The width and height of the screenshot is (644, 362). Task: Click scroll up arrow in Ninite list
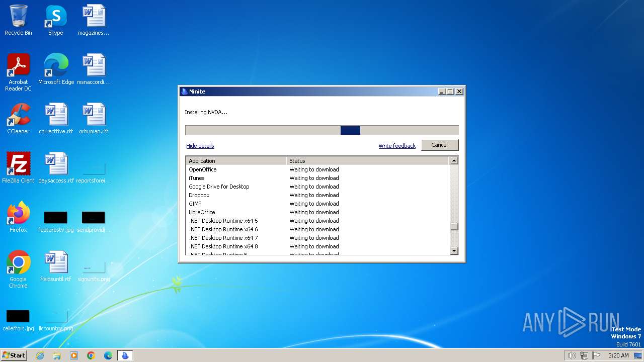click(454, 160)
